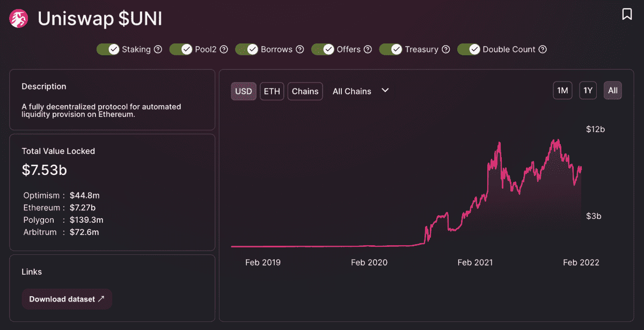
Task: Disable the Borrows switch
Action: [247, 49]
